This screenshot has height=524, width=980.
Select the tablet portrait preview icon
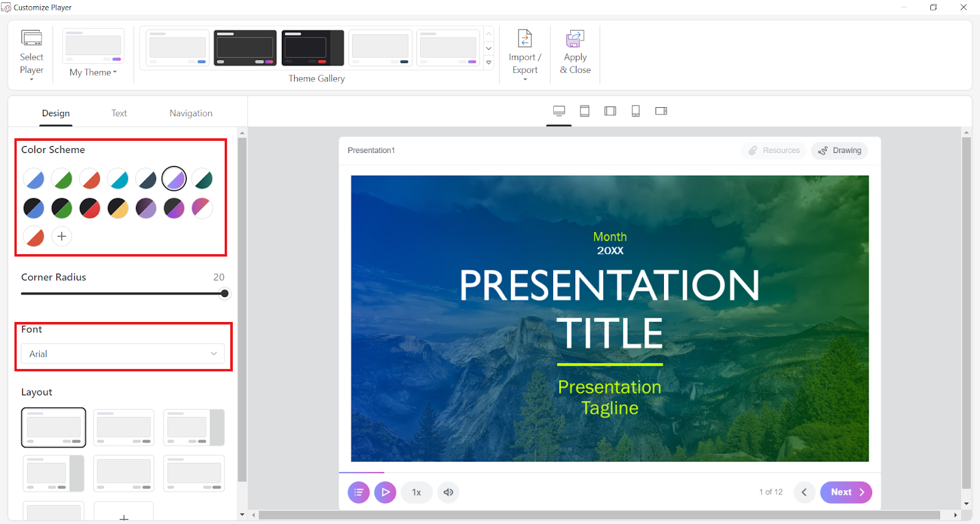(x=585, y=111)
